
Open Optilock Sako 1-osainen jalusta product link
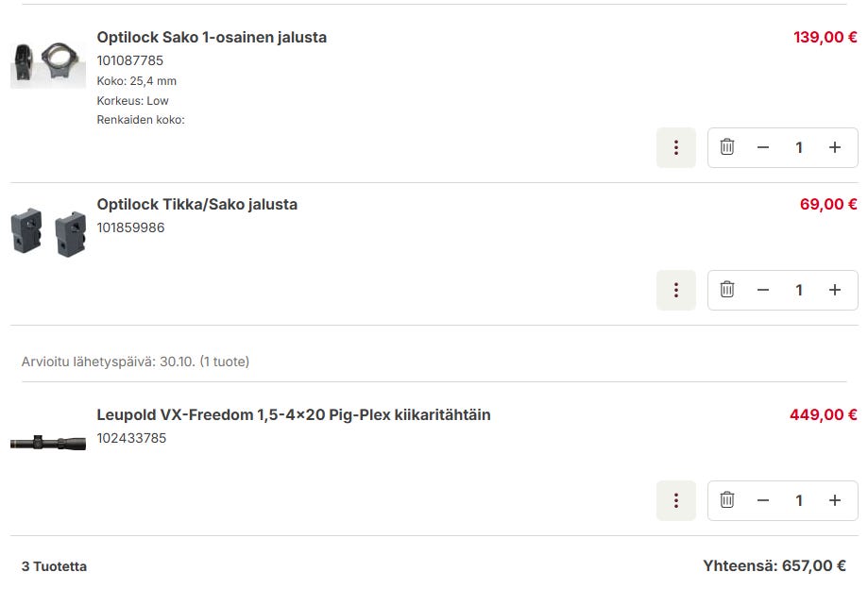click(212, 38)
